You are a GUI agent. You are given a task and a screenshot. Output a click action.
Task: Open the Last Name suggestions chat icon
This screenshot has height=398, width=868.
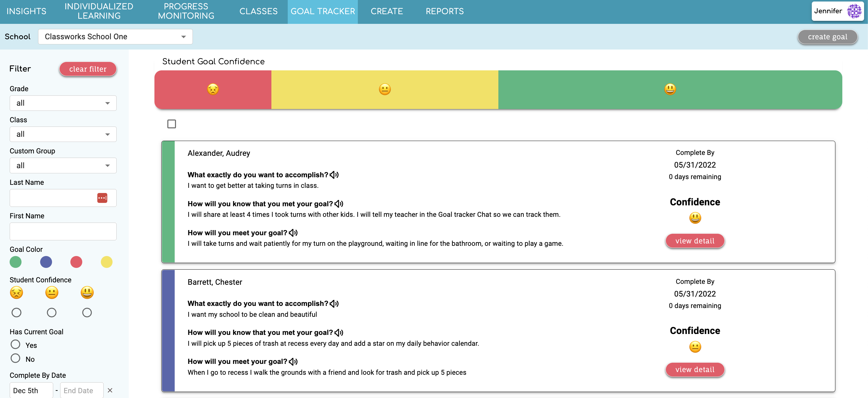(x=102, y=198)
